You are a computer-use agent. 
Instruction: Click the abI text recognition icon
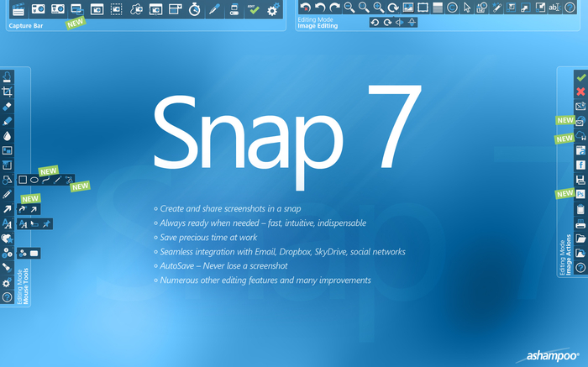[x=554, y=8]
